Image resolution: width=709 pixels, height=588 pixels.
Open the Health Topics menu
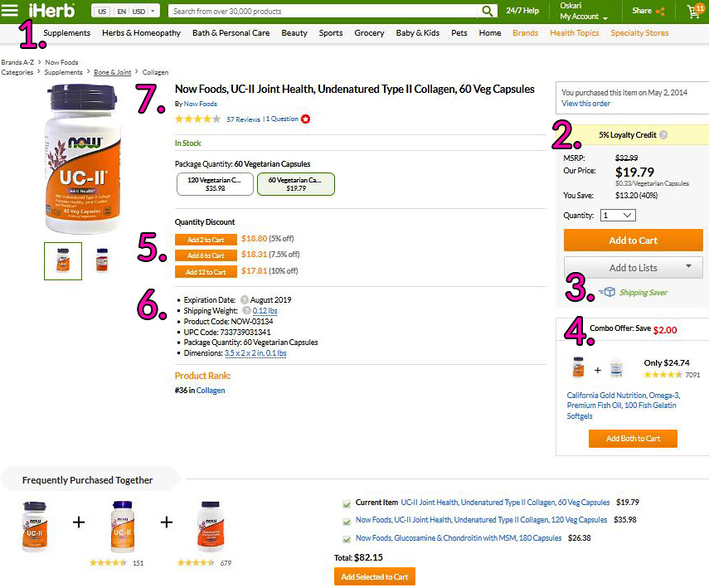pos(574,33)
